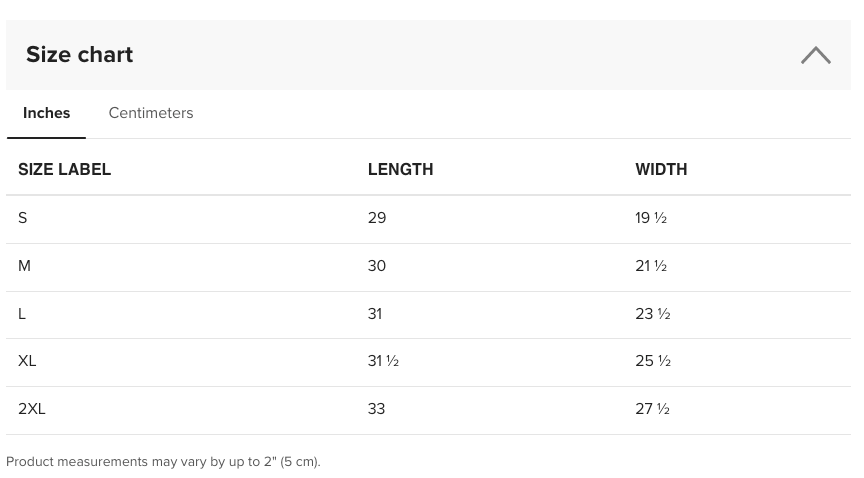
Task: Click the WIDTH column header
Action: point(661,169)
